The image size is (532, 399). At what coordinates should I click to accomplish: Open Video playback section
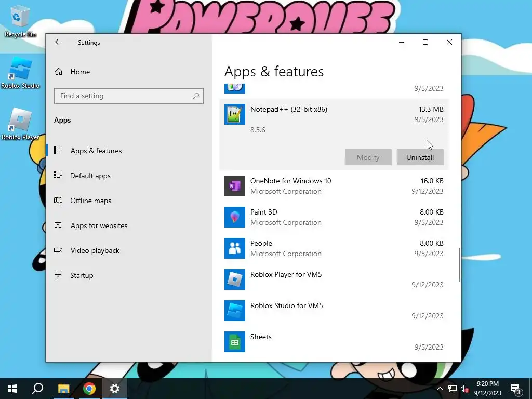pos(129,250)
